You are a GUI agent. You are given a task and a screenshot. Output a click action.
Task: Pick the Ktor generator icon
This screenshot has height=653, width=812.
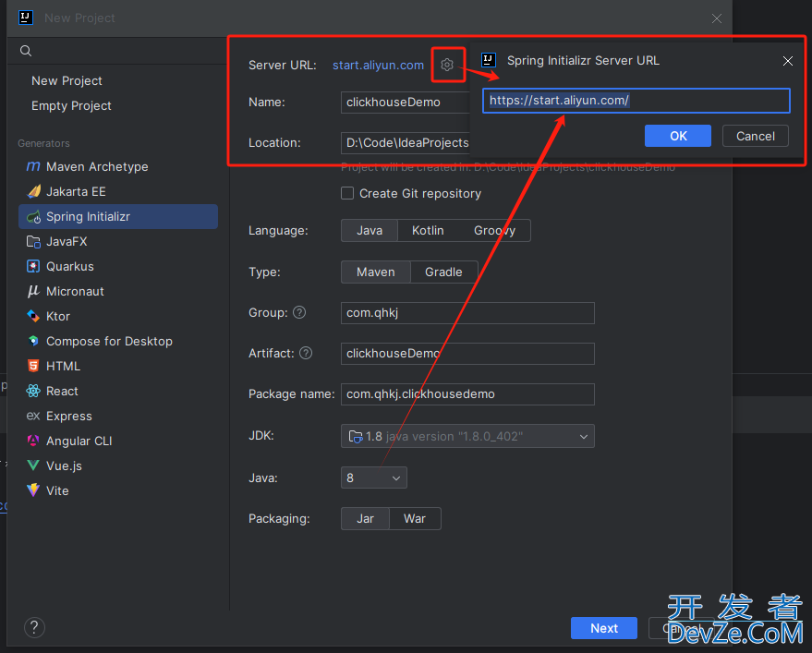[x=33, y=317]
